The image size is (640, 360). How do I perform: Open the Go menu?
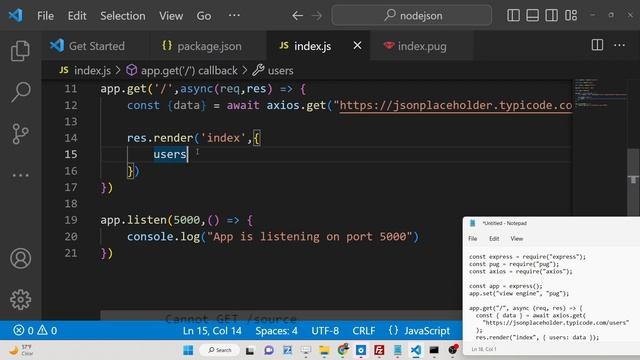204,16
